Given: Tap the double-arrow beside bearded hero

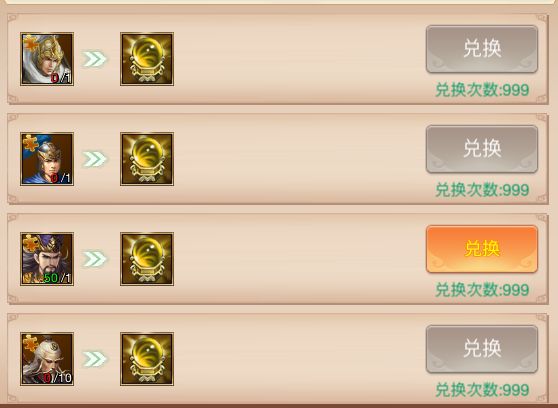Looking at the screenshot, I should [x=94, y=259].
